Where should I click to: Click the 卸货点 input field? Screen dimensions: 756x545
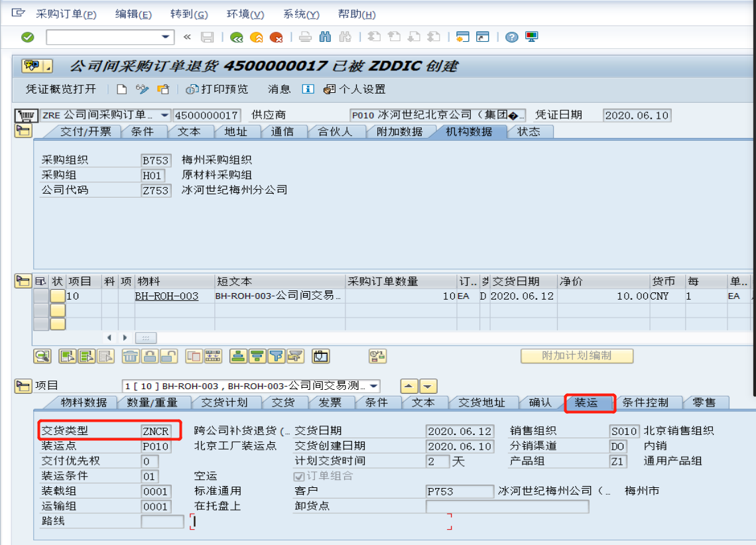[x=507, y=507]
